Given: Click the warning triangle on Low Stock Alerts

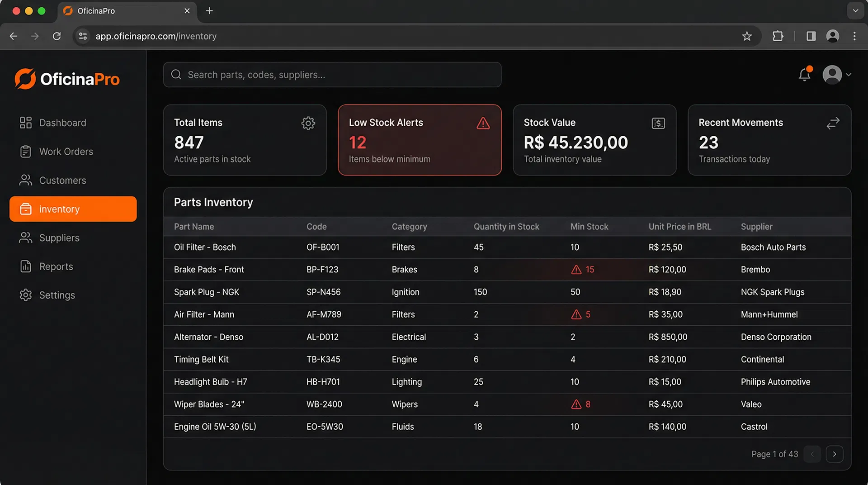Looking at the screenshot, I should click(x=483, y=123).
